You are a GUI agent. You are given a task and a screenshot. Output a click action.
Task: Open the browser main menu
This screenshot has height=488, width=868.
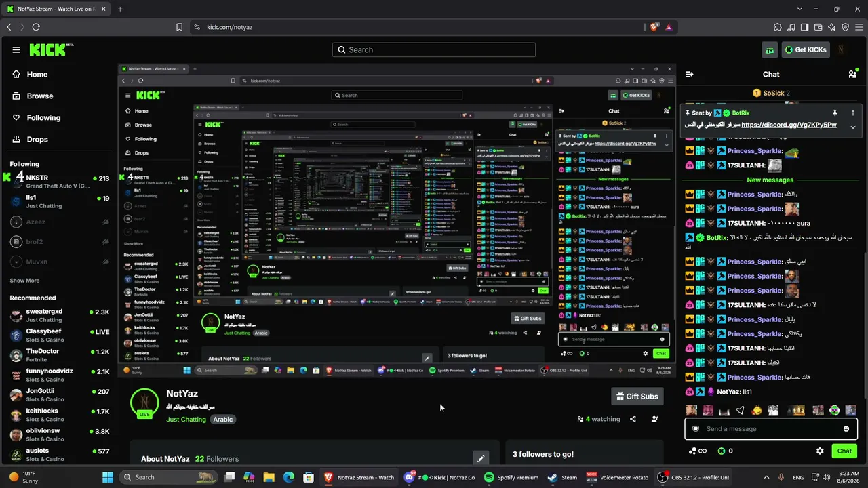tap(859, 27)
